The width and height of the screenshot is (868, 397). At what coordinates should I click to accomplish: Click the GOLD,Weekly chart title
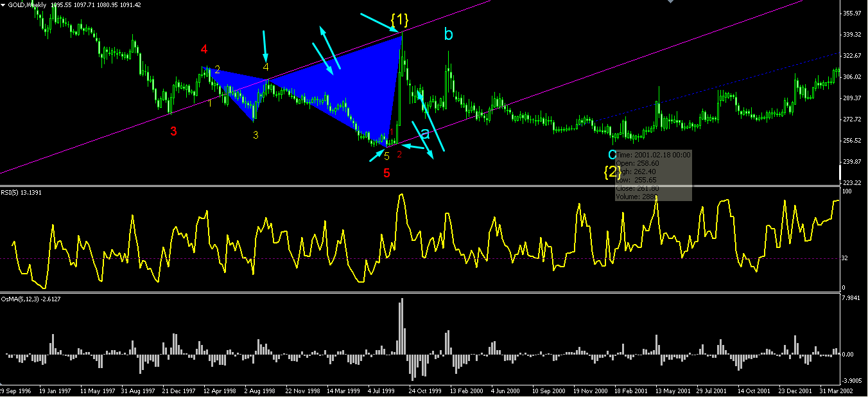point(27,4)
